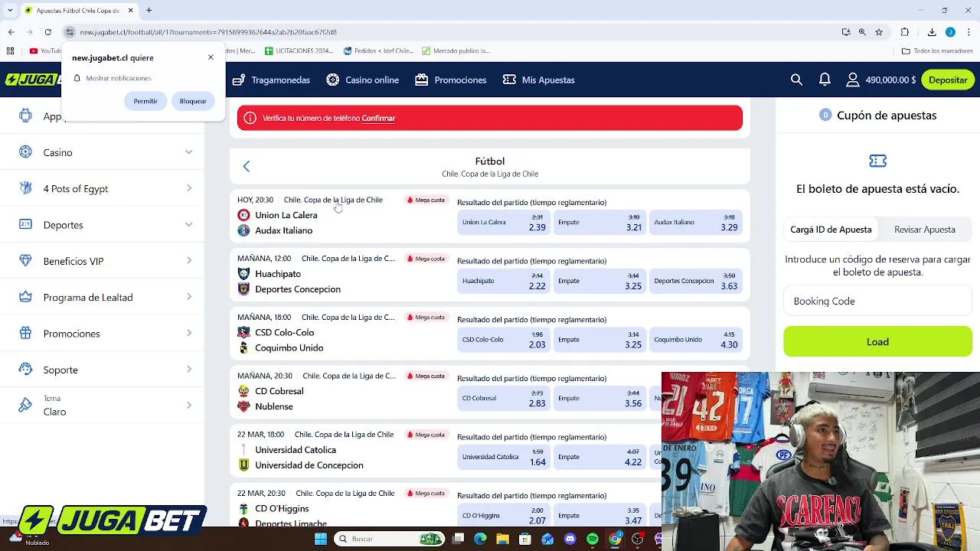
Task: Follow the Confirmar phone verification link
Action: [378, 119]
